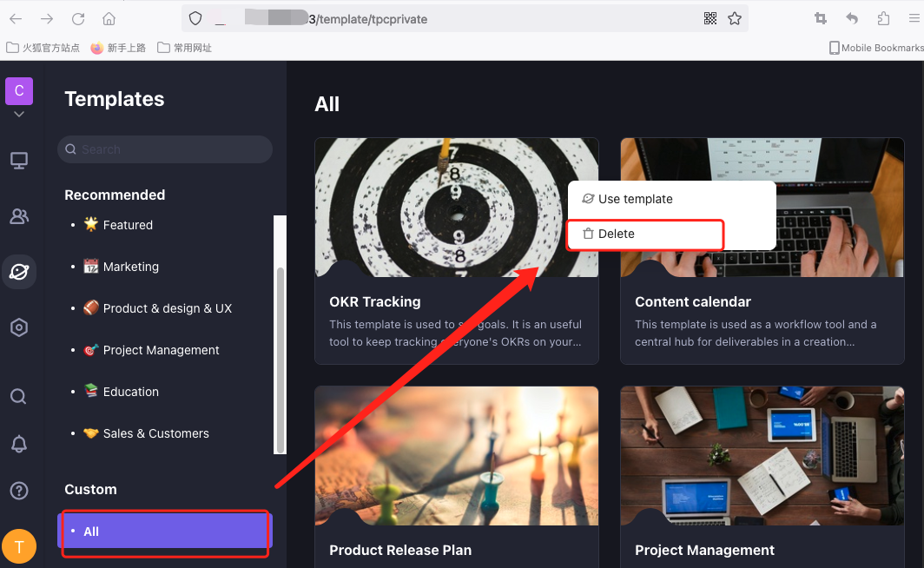Open Project Management template thumbnail
This screenshot has width=924, height=568.
(762, 456)
